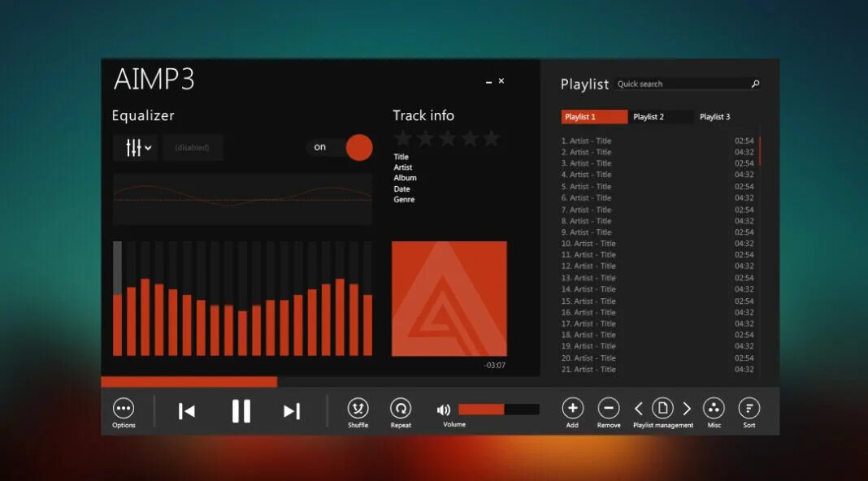Open the Misc menu
The height and width of the screenshot is (481, 868).
(714, 408)
